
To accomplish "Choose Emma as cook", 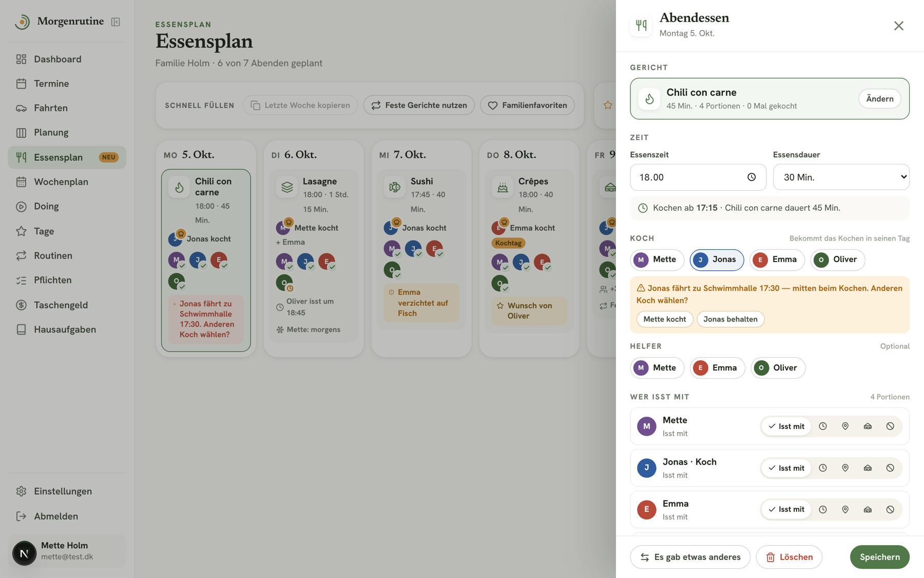I will pyautogui.click(x=777, y=259).
